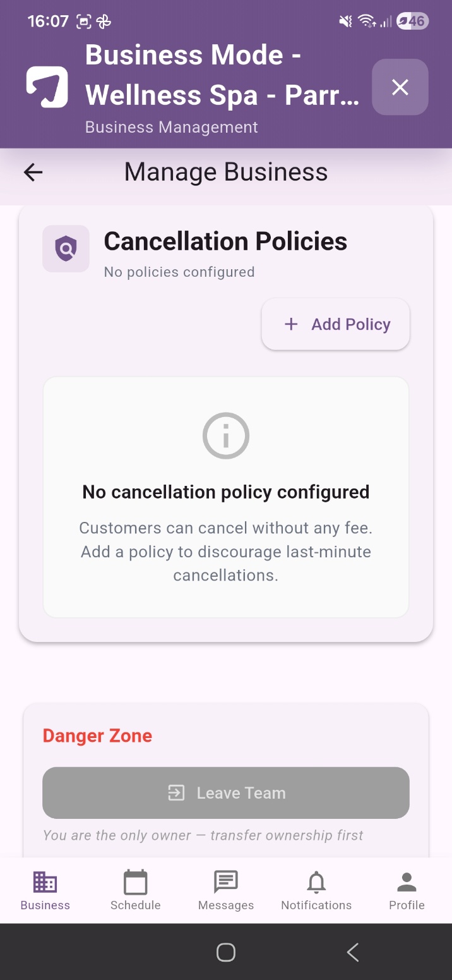Screen dimensions: 452x980
Task: Tap the back arrow beside Manage Business
Action: (33, 172)
